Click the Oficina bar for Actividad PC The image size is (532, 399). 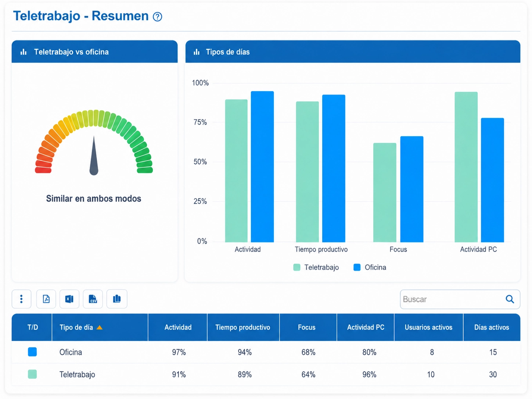pos(493,180)
